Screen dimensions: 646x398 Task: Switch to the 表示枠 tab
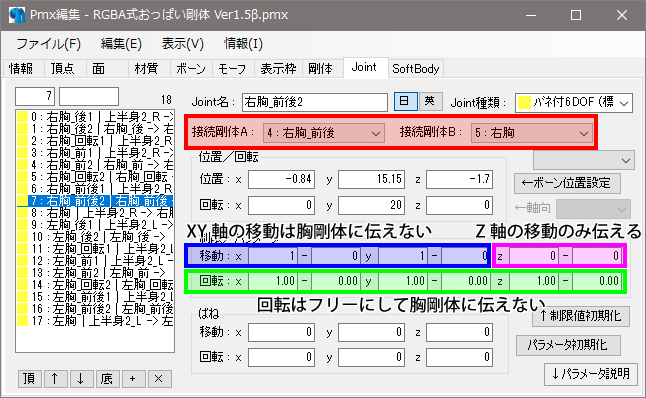pos(279,68)
